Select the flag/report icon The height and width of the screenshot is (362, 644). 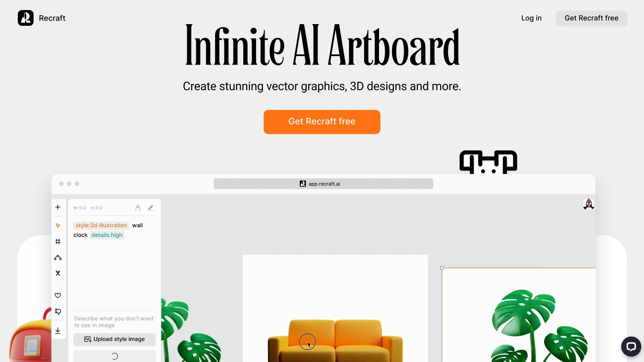[58, 312]
